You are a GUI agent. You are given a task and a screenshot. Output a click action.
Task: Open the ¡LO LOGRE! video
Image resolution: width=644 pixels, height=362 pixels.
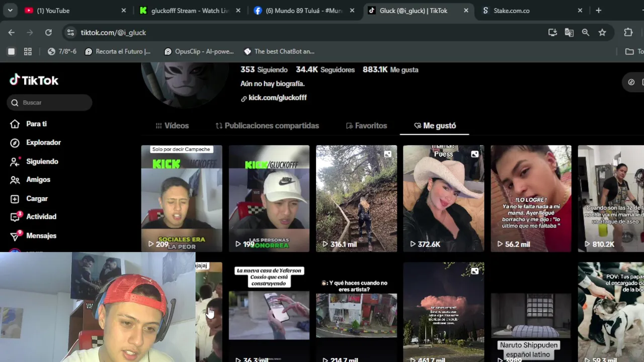(531, 199)
